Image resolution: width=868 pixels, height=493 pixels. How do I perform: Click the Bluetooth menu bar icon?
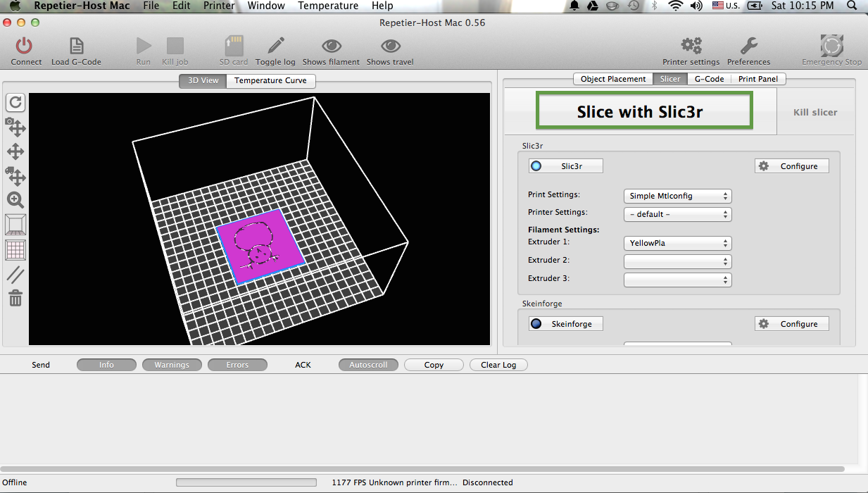(654, 6)
